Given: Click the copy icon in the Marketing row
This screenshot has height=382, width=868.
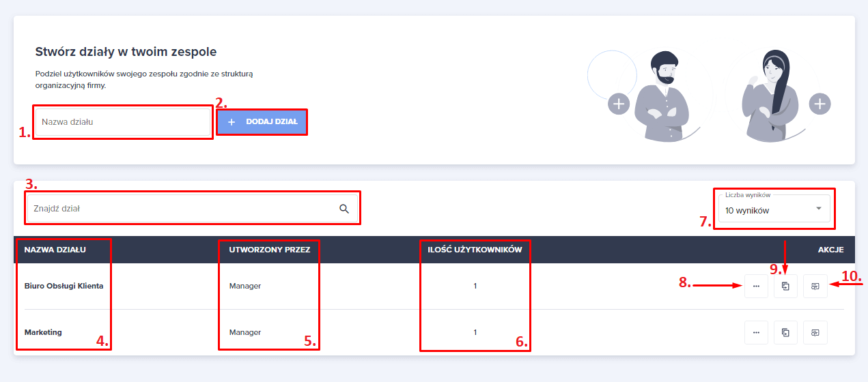Looking at the screenshot, I should [x=785, y=333].
